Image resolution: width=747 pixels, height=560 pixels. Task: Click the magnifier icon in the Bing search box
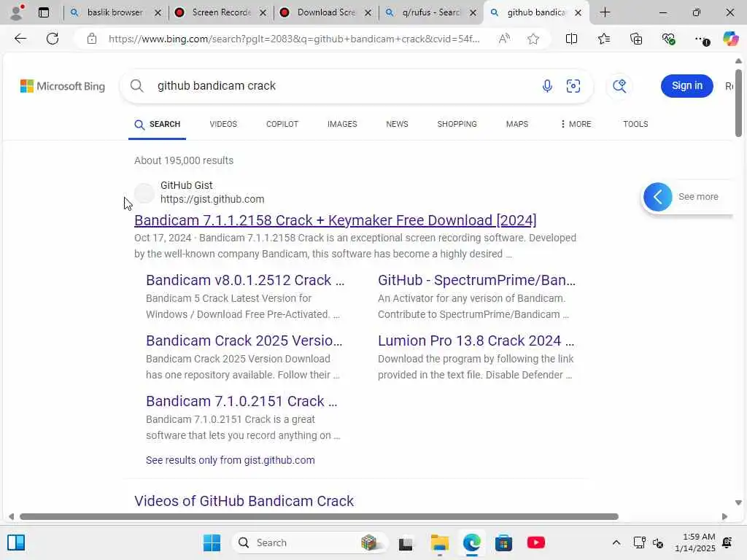click(x=136, y=86)
